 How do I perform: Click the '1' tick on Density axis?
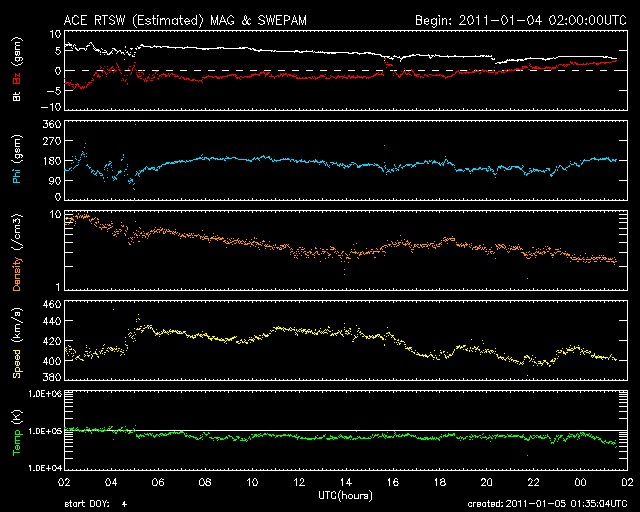pos(58,287)
